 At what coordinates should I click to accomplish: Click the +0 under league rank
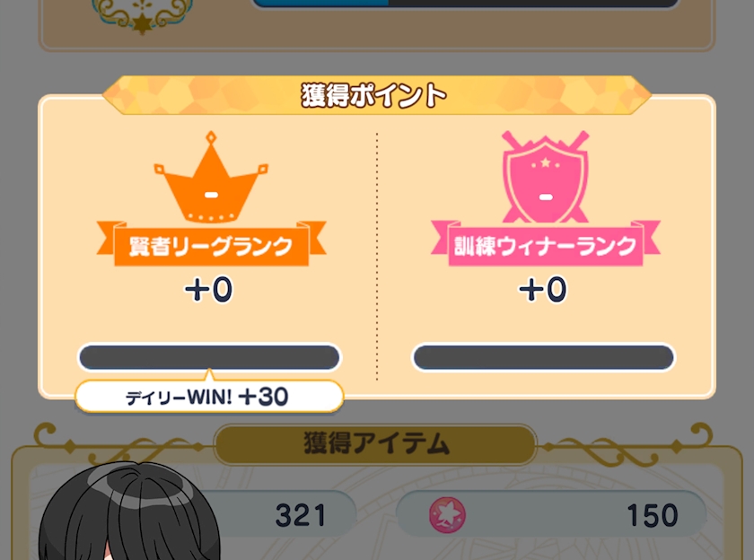pos(208,289)
